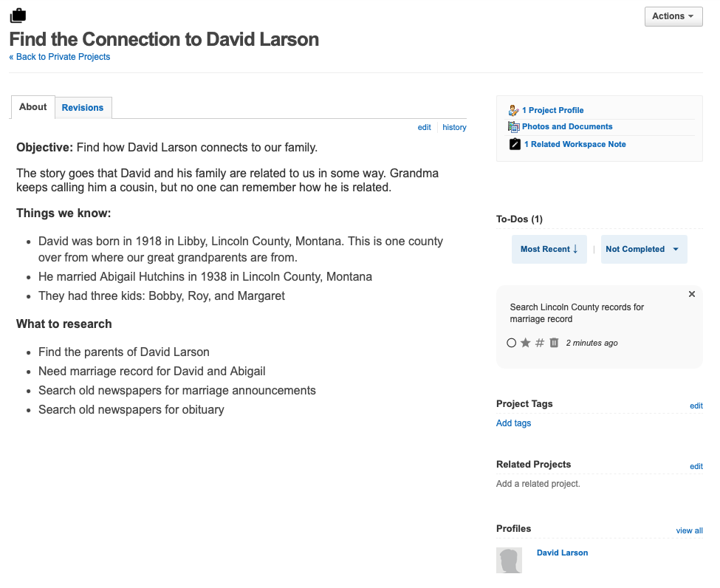Toggle the Most Recent sort order
The image size is (720, 588).
tap(549, 249)
